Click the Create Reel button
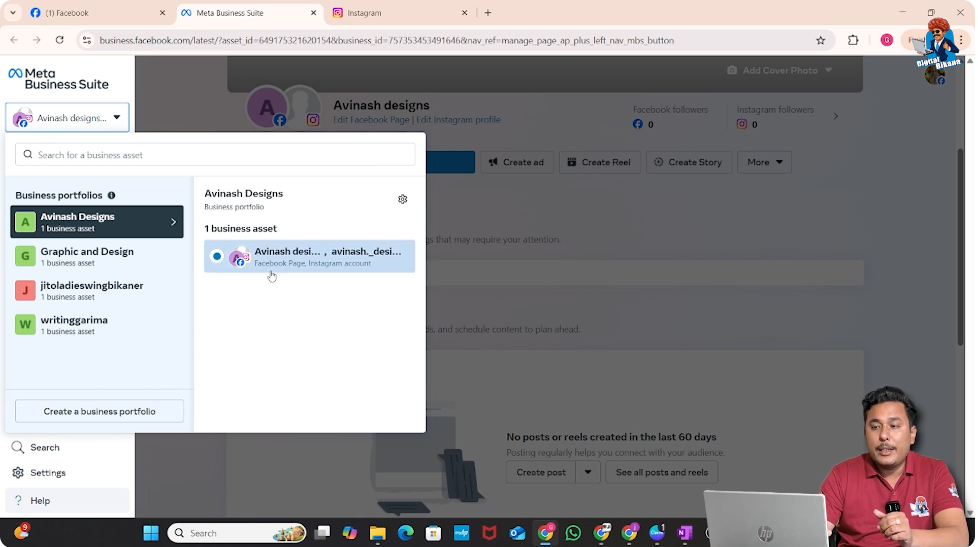The width and height of the screenshot is (978, 547). 599,162
